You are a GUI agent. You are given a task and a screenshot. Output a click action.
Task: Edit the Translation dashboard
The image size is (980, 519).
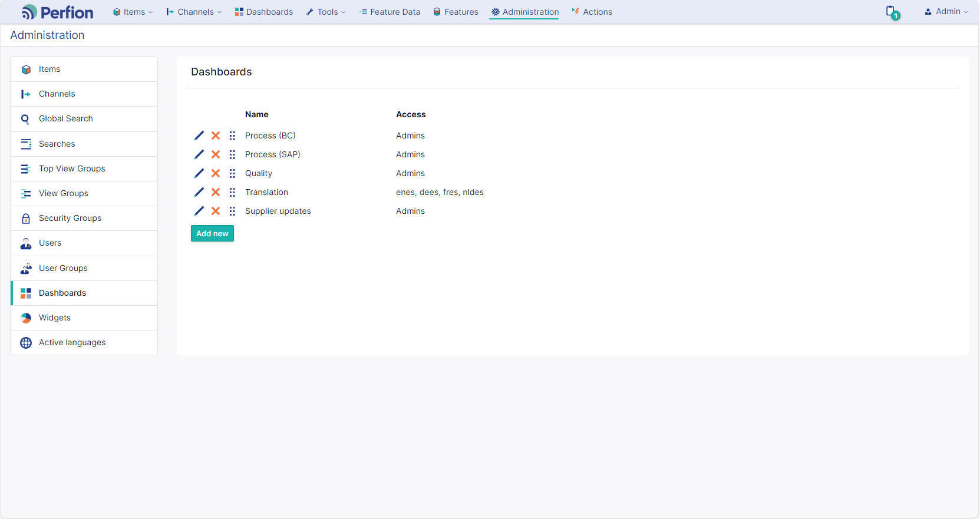[199, 192]
